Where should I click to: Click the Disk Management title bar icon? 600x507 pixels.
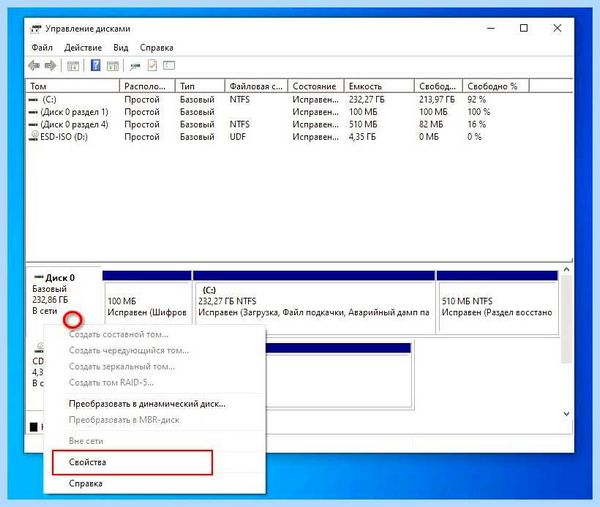36,29
